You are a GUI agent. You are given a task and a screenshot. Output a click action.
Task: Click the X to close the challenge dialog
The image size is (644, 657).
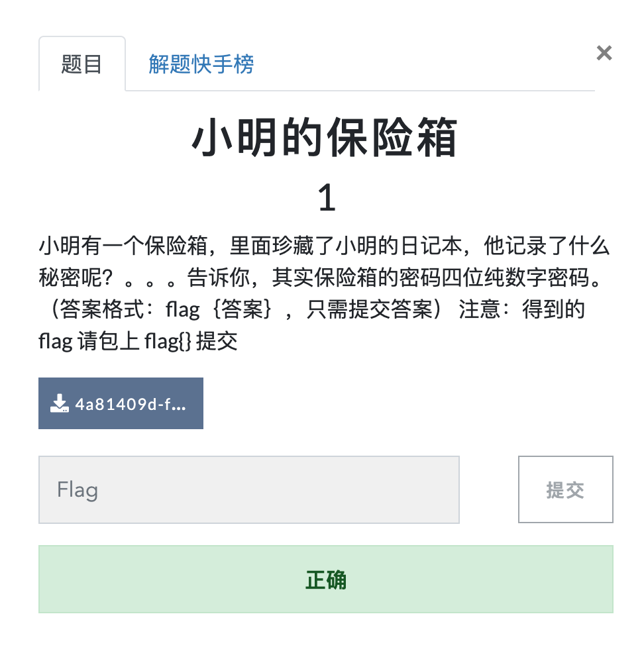pyautogui.click(x=604, y=53)
